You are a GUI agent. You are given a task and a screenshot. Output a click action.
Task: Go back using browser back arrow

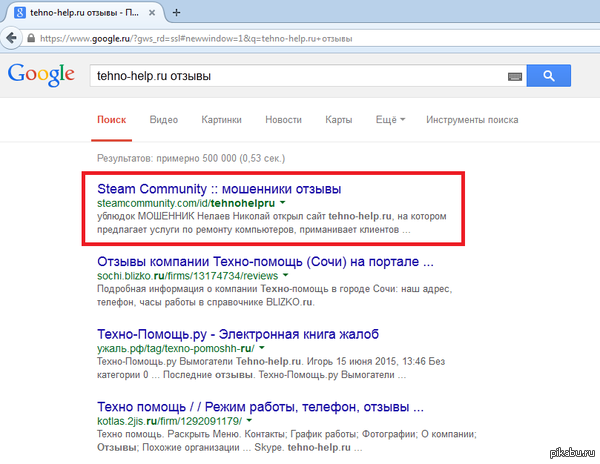click(10, 37)
